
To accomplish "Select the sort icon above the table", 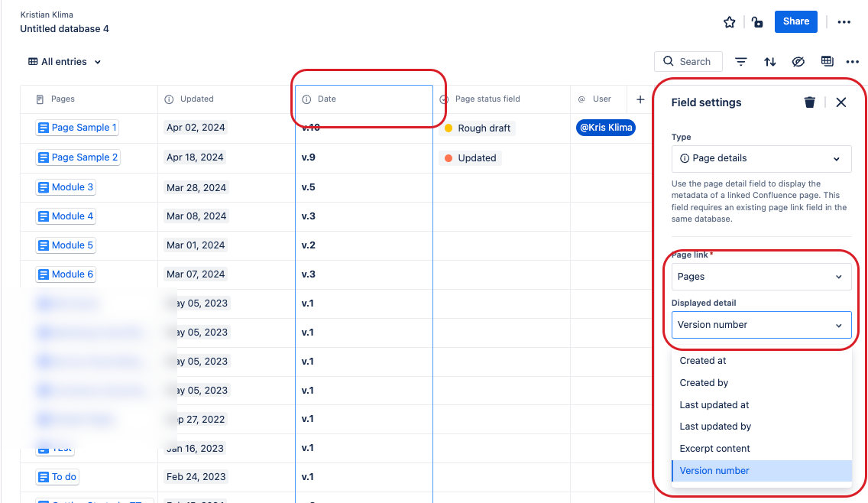I will 769,61.
